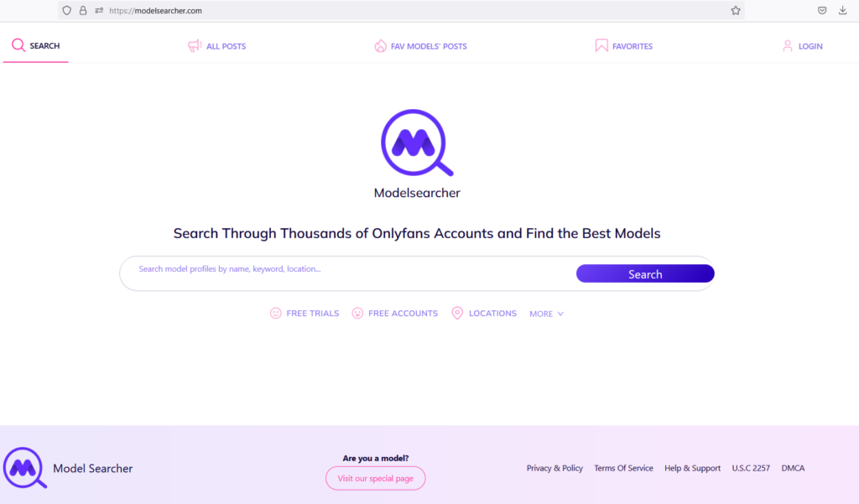
Task: Click the pink Search magnifier icon
Action: [18, 45]
